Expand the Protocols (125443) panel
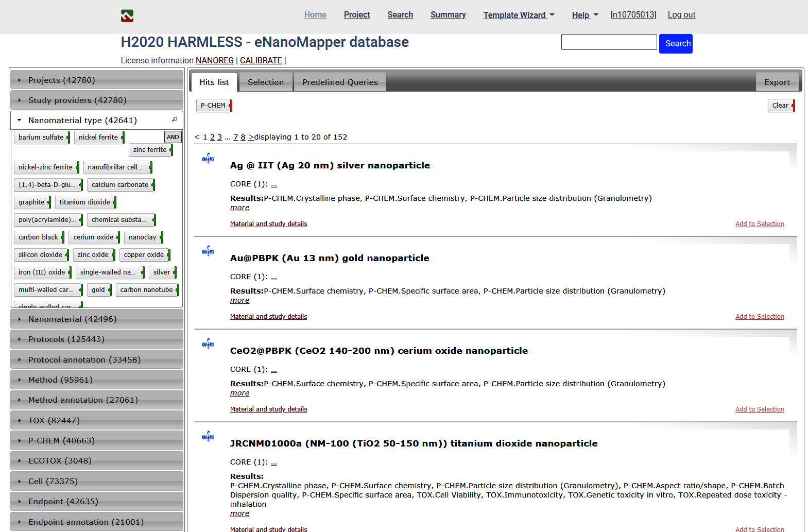808x532 pixels. point(97,339)
